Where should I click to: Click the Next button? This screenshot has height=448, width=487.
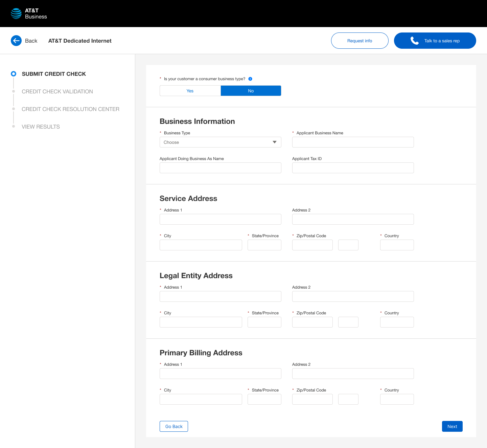coord(452,426)
